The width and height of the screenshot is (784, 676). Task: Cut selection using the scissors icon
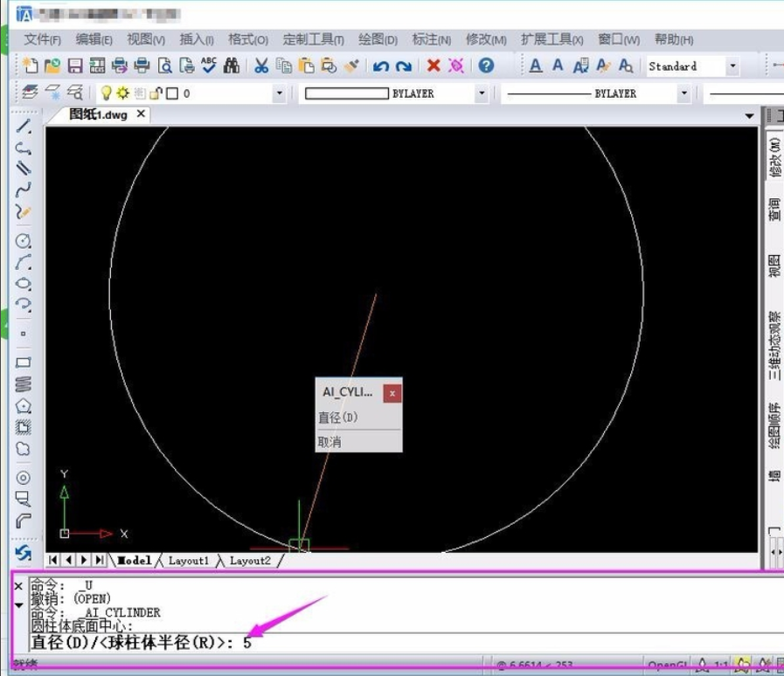pyautogui.click(x=261, y=66)
